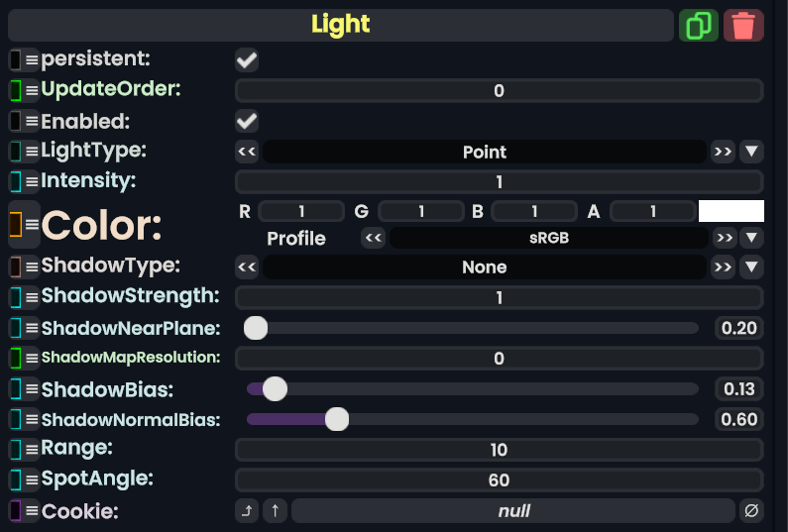Click the purple handle icon beside Cookie

click(x=16, y=511)
